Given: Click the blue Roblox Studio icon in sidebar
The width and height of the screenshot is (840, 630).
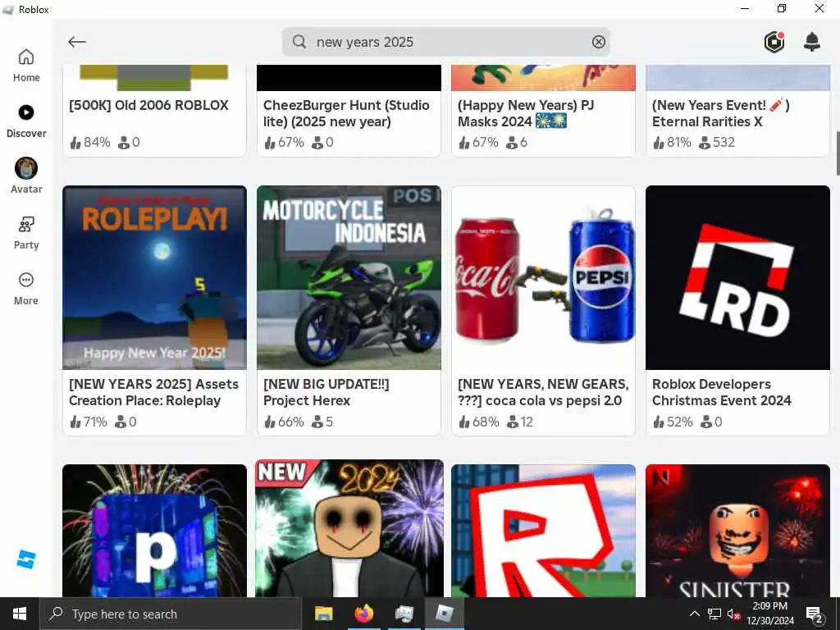Looking at the screenshot, I should [25, 559].
